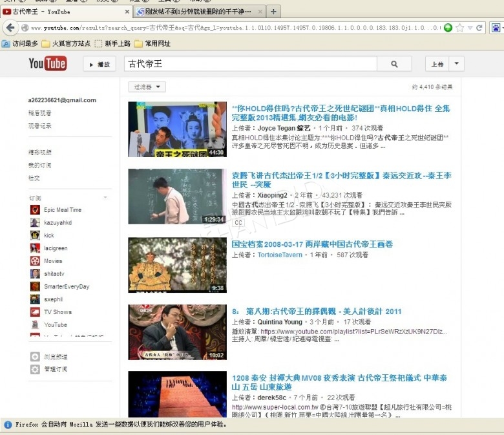Click the red stairway video thumbnail
Viewport: 504px width, 435px height.
click(178, 394)
